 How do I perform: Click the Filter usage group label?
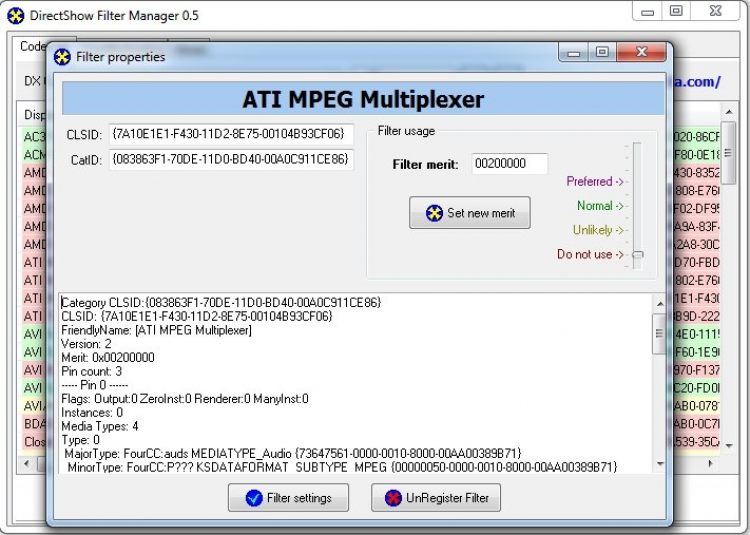[x=406, y=131]
